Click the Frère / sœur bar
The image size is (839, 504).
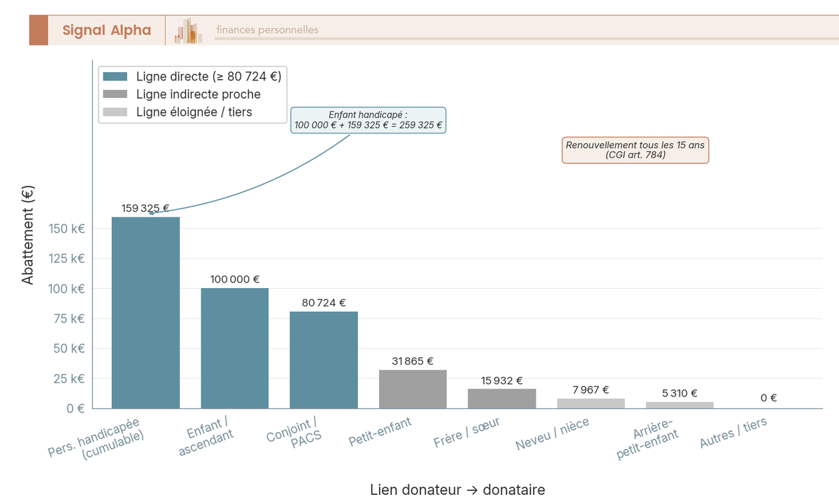click(502, 398)
